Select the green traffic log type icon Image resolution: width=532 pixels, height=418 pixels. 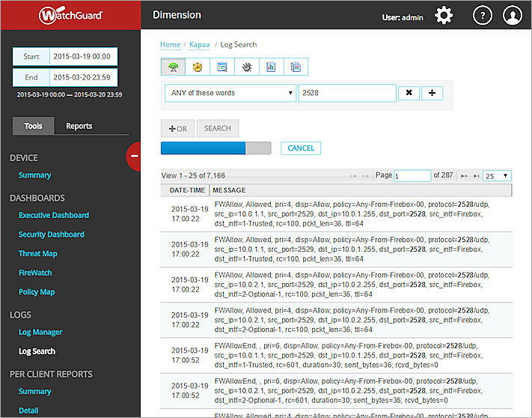click(x=173, y=67)
